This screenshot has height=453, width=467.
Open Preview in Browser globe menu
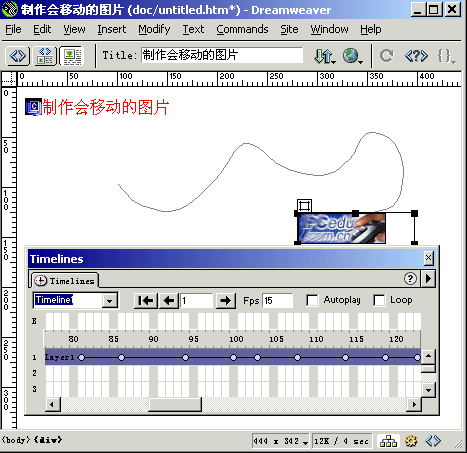(353, 56)
